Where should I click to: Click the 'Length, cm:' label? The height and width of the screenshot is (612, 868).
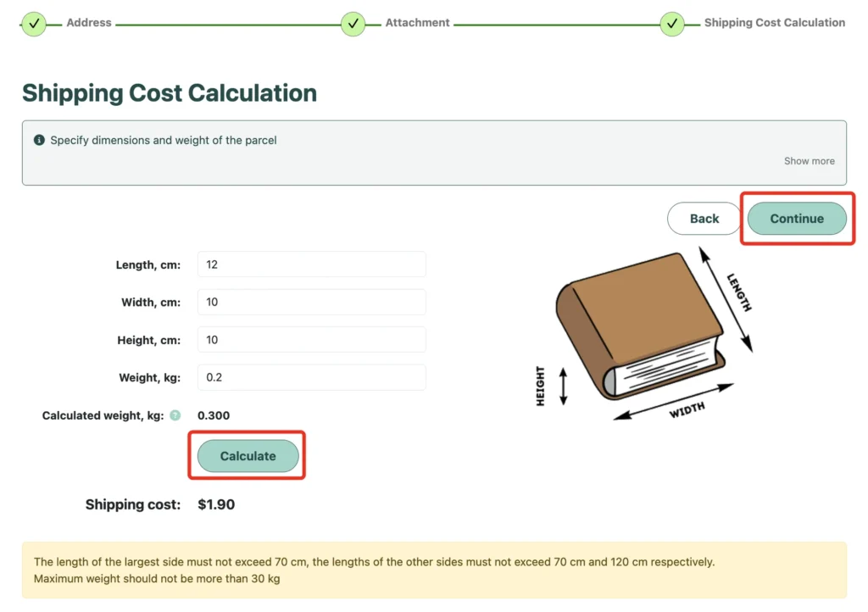click(148, 265)
